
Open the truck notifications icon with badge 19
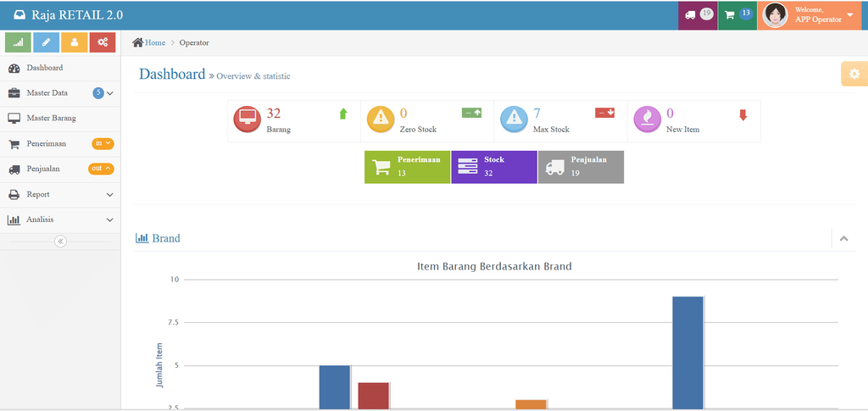click(698, 15)
